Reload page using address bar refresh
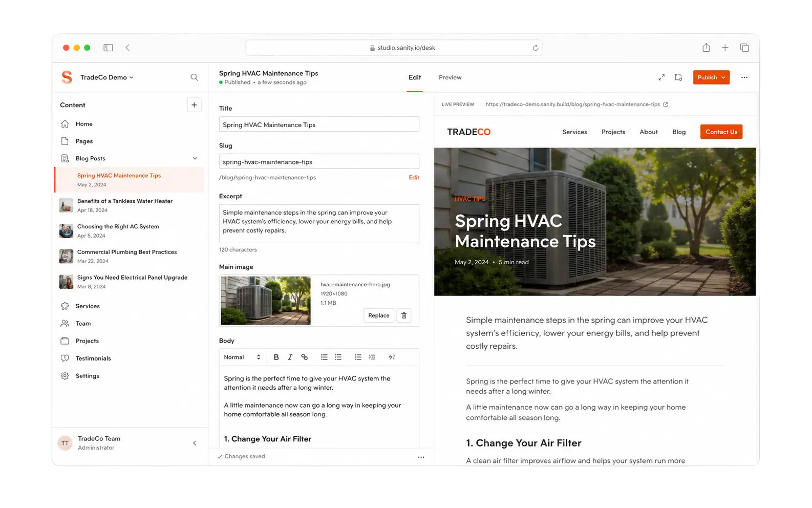The image size is (812, 508). (536, 48)
